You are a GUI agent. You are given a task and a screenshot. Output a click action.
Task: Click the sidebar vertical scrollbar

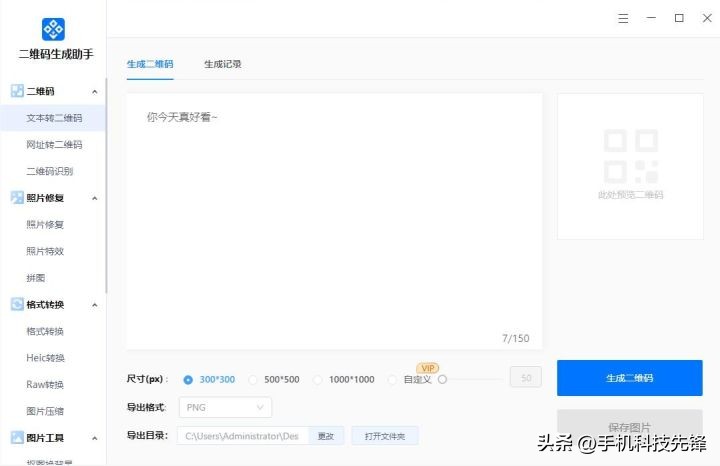[106, 186]
